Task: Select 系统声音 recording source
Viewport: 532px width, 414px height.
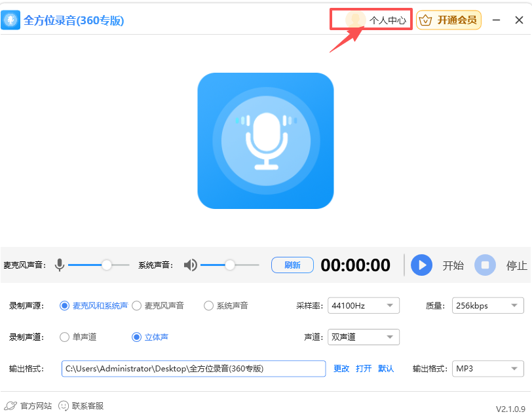Action: 209,305
